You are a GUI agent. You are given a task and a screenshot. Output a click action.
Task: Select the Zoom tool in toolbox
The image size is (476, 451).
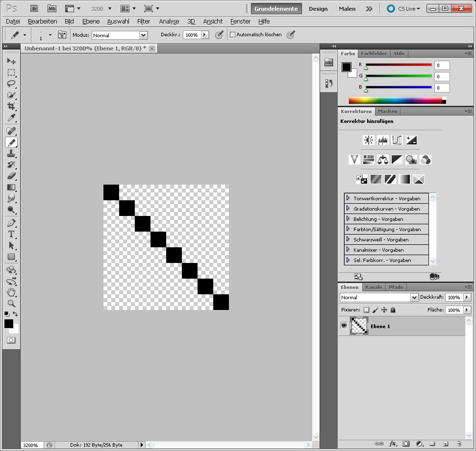coord(11,303)
